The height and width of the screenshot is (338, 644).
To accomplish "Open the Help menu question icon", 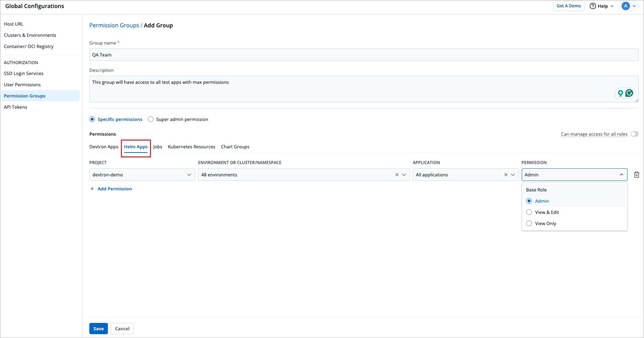I will pos(593,6).
